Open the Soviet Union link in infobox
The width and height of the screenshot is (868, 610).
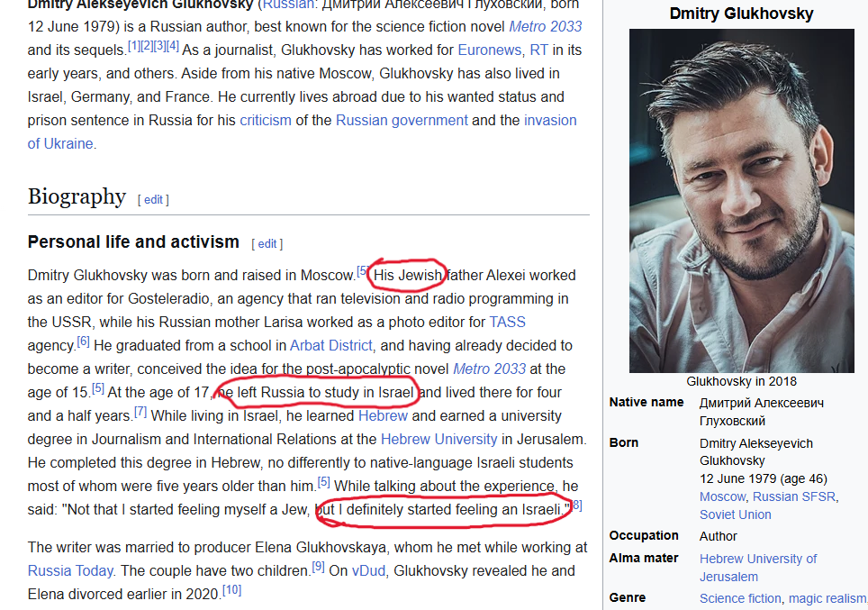(x=735, y=514)
